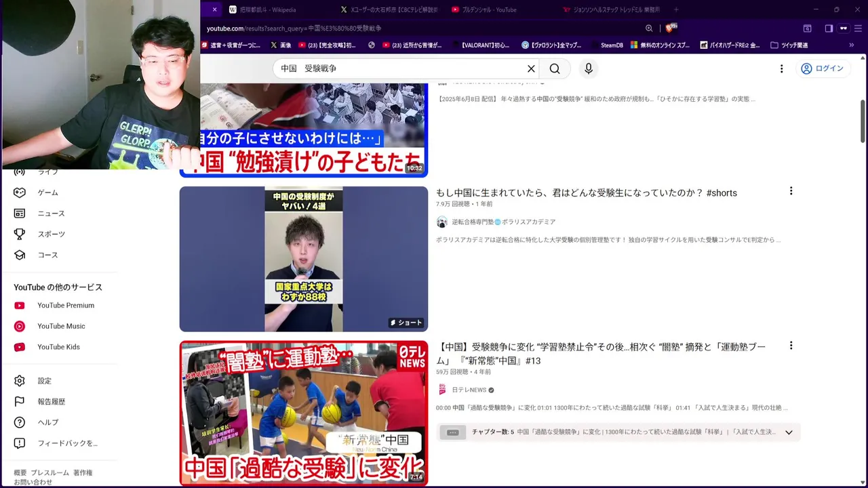868x488 pixels.
Task: Open the 概要 footer link
Action: pyautogui.click(x=20, y=473)
